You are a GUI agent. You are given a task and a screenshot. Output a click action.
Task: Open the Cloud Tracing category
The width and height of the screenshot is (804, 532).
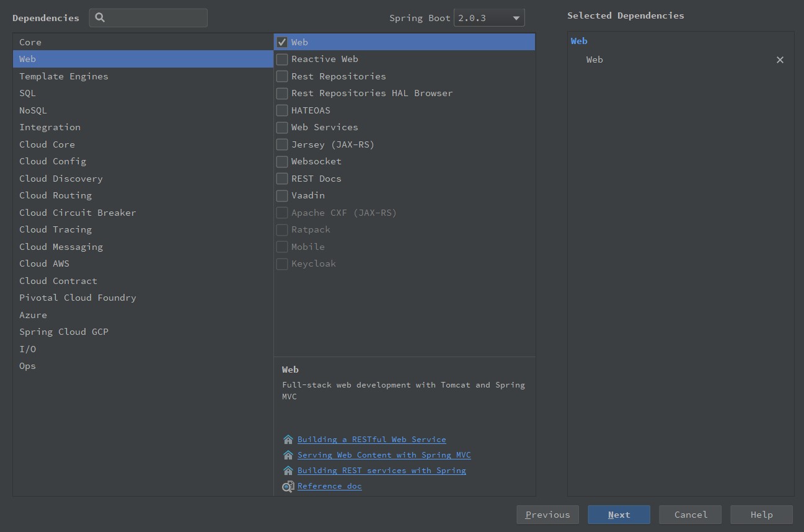tap(143, 229)
